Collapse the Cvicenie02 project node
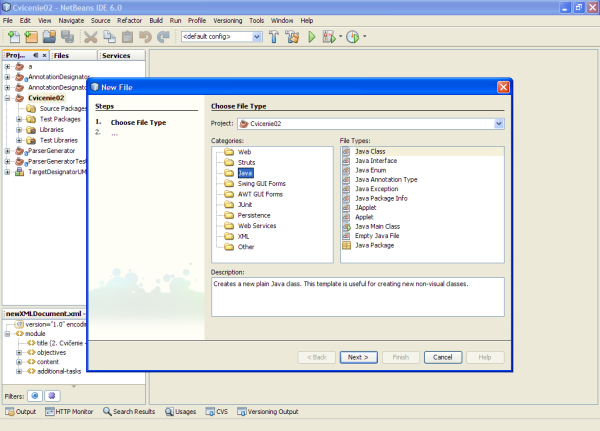The width and height of the screenshot is (600, 431). (x=8, y=98)
